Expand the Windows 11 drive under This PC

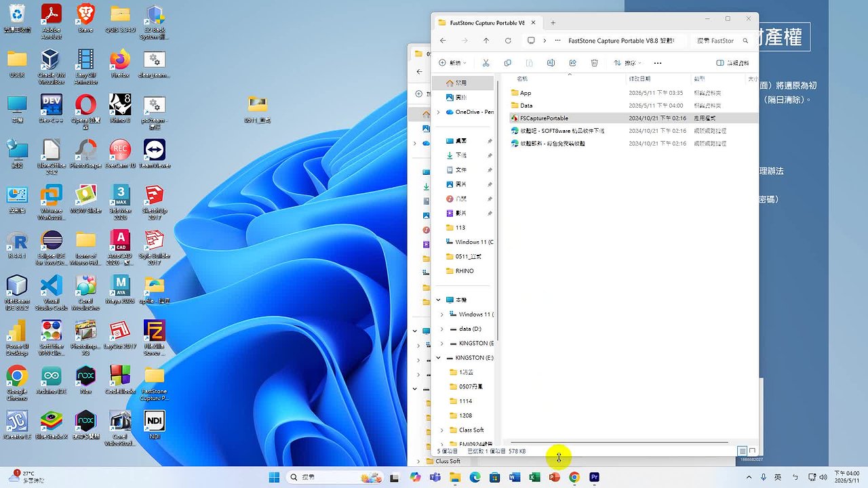[442, 314]
